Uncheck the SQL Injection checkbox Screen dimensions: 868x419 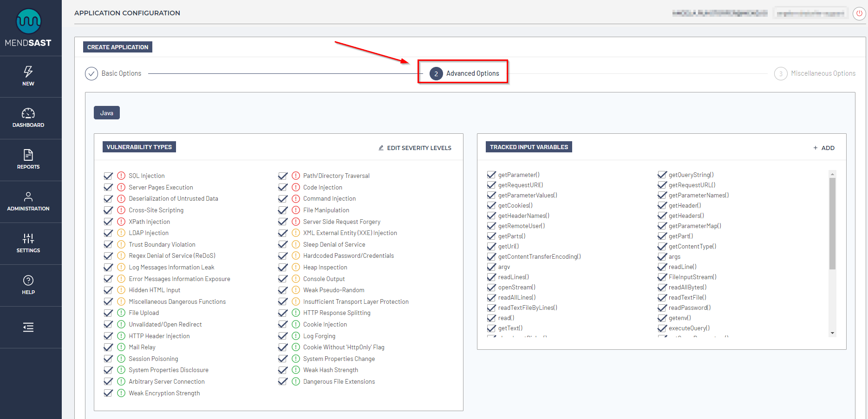tap(108, 176)
